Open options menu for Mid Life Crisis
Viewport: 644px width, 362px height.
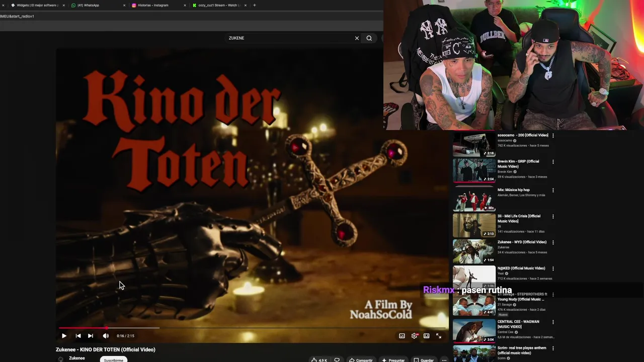[553, 217]
